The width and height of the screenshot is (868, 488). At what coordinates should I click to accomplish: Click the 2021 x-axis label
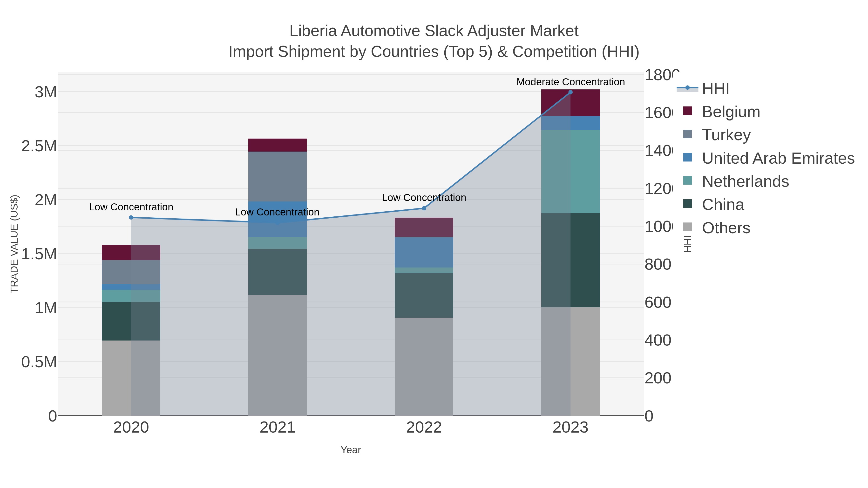pyautogui.click(x=277, y=427)
